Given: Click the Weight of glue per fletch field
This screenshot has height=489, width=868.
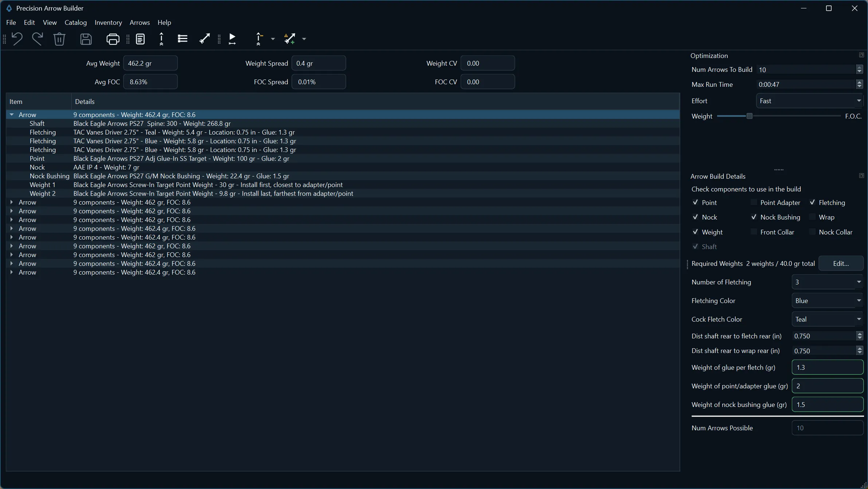Looking at the screenshot, I should click(x=828, y=367).
